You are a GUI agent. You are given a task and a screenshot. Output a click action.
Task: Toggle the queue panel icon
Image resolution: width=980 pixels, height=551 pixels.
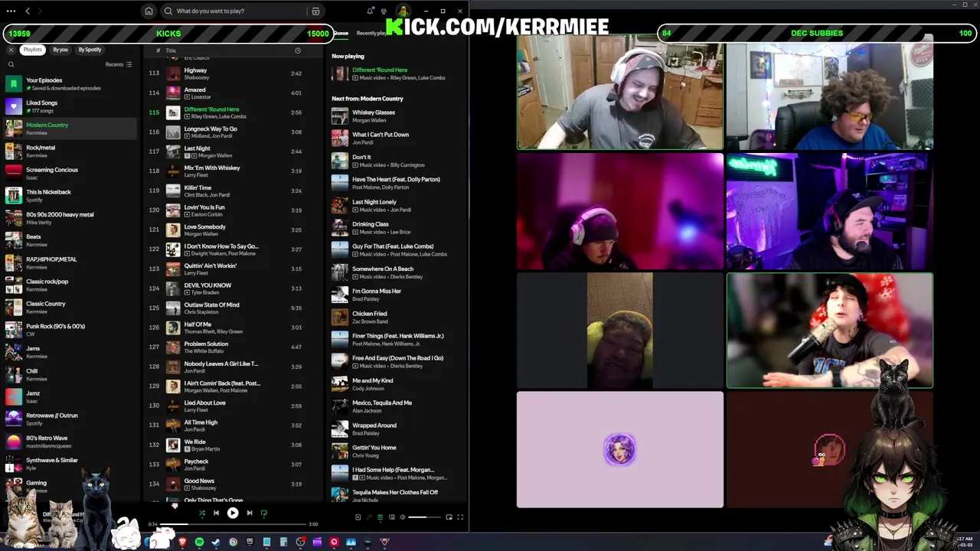[380, 517]
